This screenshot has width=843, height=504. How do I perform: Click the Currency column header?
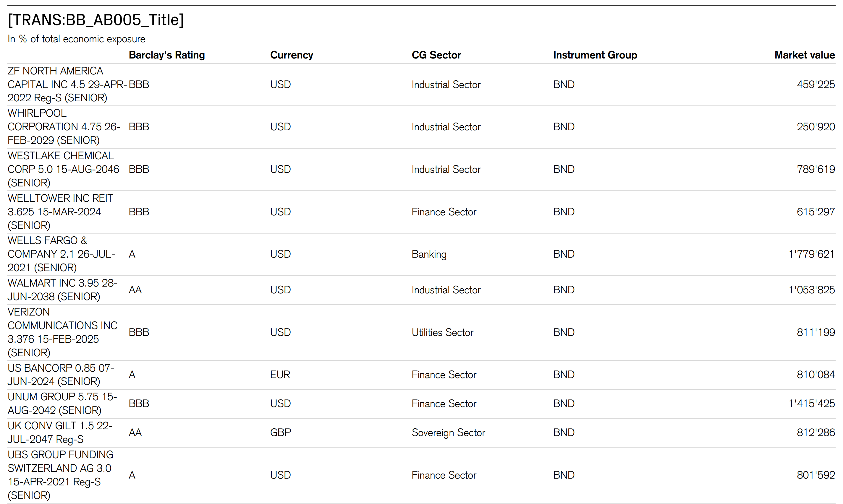coord(291,55)
